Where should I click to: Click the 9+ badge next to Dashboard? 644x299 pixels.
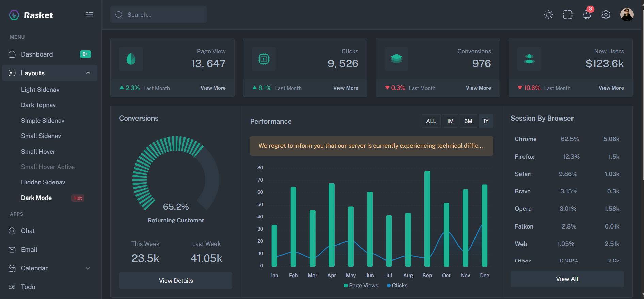pyautogui.click(x=85, y=54)
